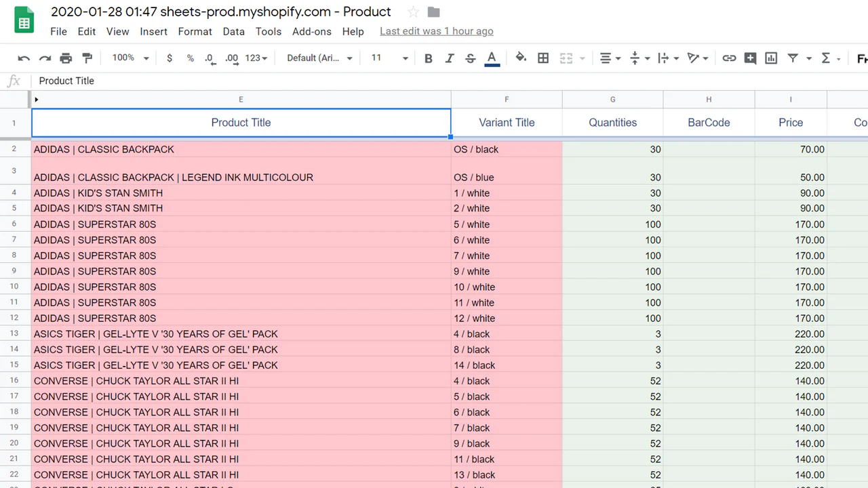Select the 'OS / blue' variant cell
This screenshot has height=488, width=868.
click(507, 171)
